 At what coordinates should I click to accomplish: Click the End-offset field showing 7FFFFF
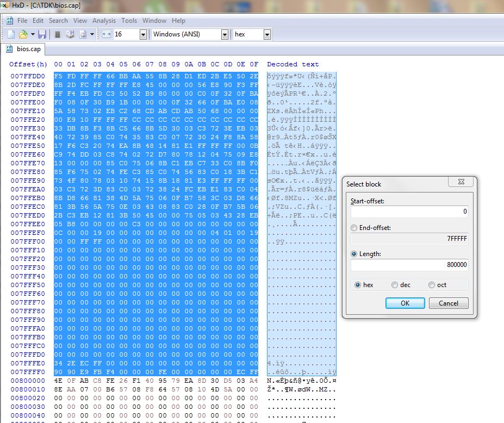[x=409, y=239]
